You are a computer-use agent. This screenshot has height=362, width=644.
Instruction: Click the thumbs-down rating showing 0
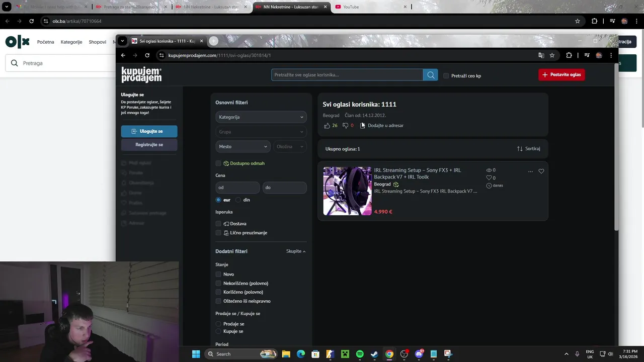[x=348, y=126]
